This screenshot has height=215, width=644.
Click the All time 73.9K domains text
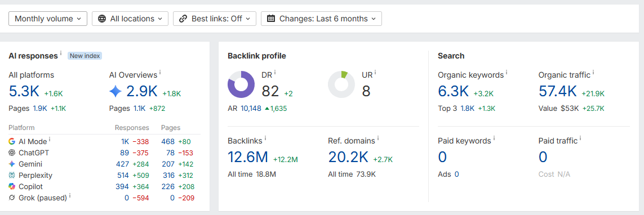[x=352, y=174]
